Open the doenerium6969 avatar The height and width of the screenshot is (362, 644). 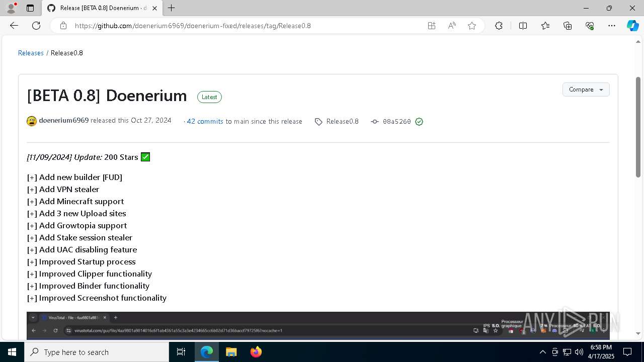click(32, 121)
